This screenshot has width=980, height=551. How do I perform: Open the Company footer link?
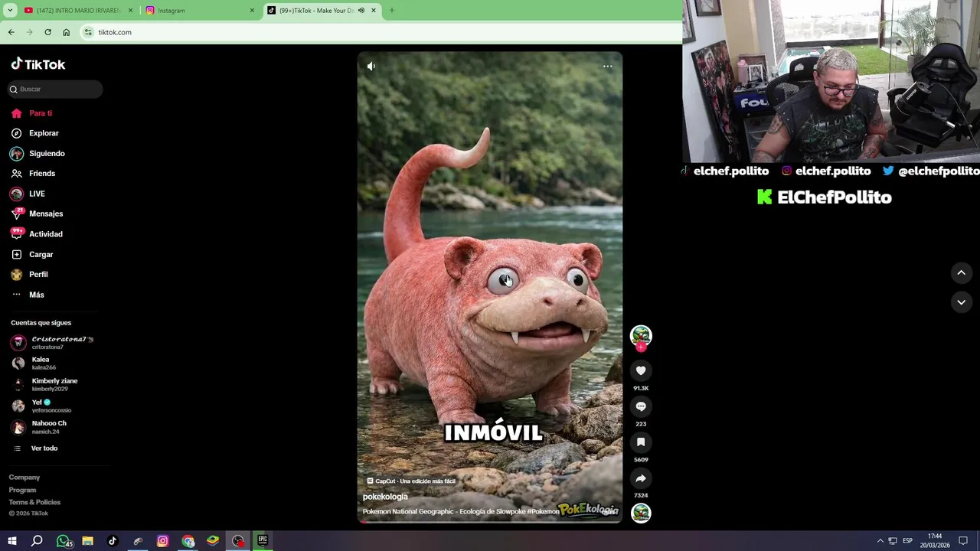click(x=24, y=478)
